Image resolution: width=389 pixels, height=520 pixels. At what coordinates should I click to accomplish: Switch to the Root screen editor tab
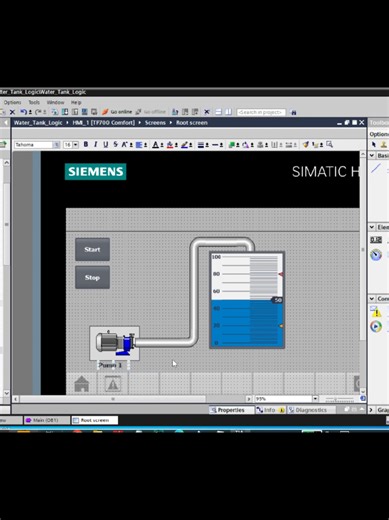95,420
